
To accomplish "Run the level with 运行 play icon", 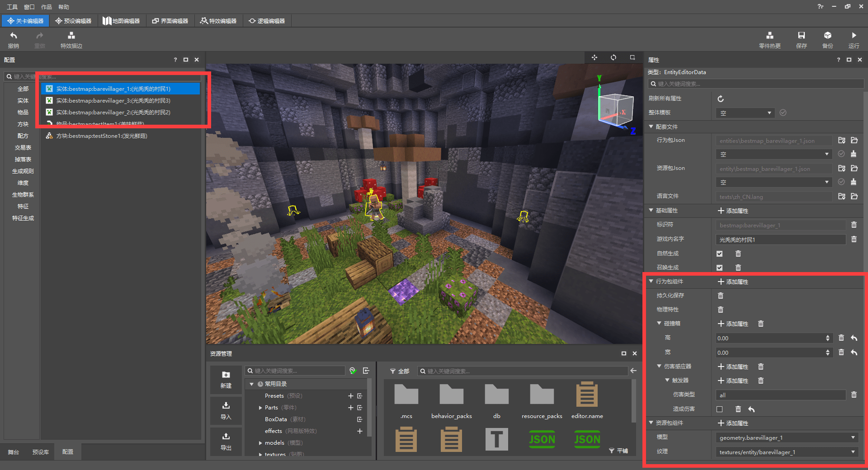I will [x=854, y=36].
